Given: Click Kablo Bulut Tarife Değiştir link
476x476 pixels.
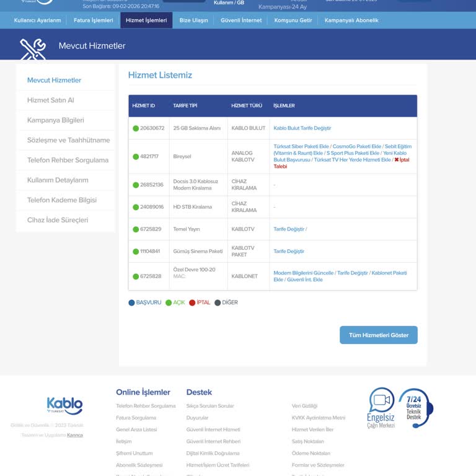Looking at the screenshot, I should click(x=302, y=128).
